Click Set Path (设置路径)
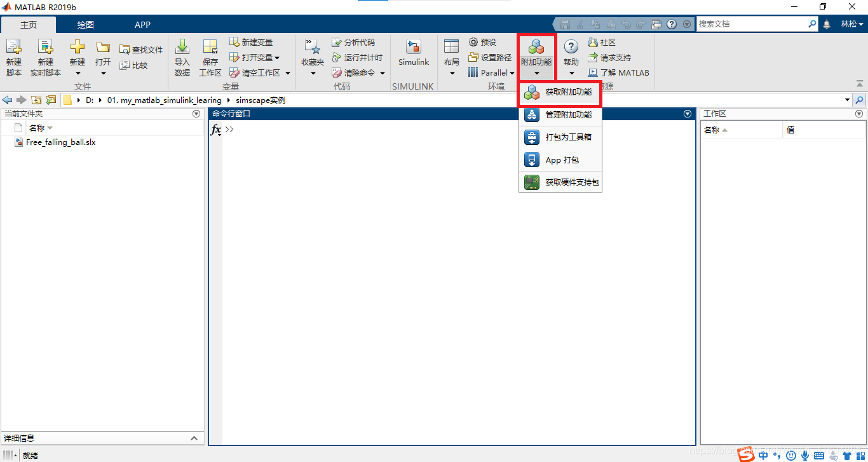 click(x=490, y=57)
